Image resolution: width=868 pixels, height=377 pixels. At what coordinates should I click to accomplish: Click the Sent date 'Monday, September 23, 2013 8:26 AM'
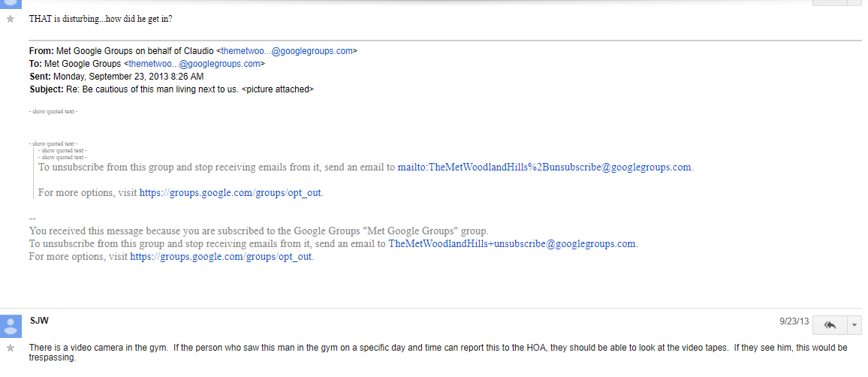point(128,77)
